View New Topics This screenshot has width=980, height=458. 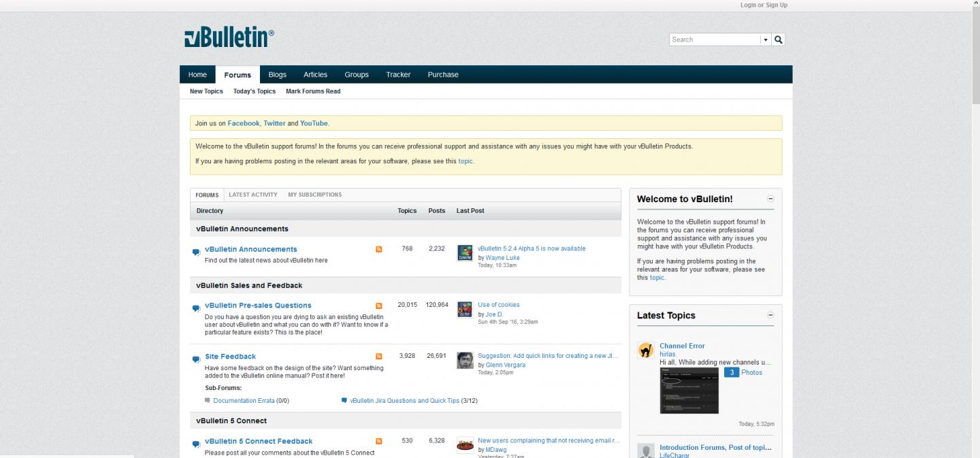click(206, 91)
